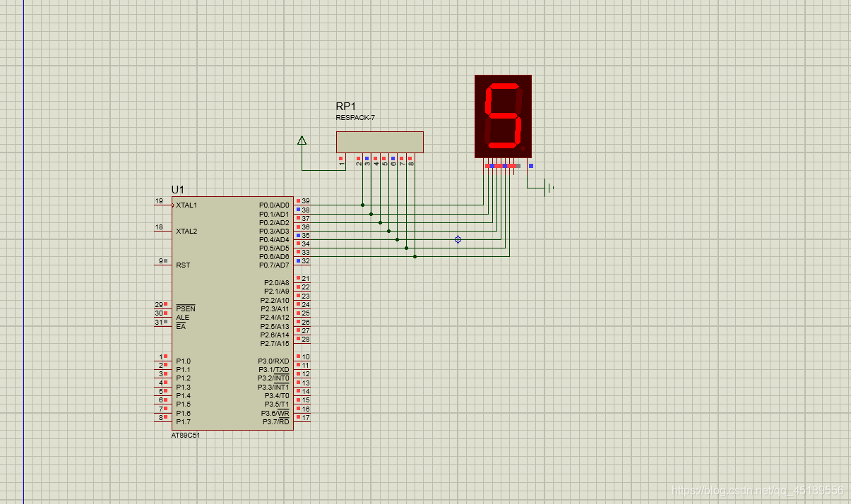Click the ALE pin label

[x=183, y=318]
